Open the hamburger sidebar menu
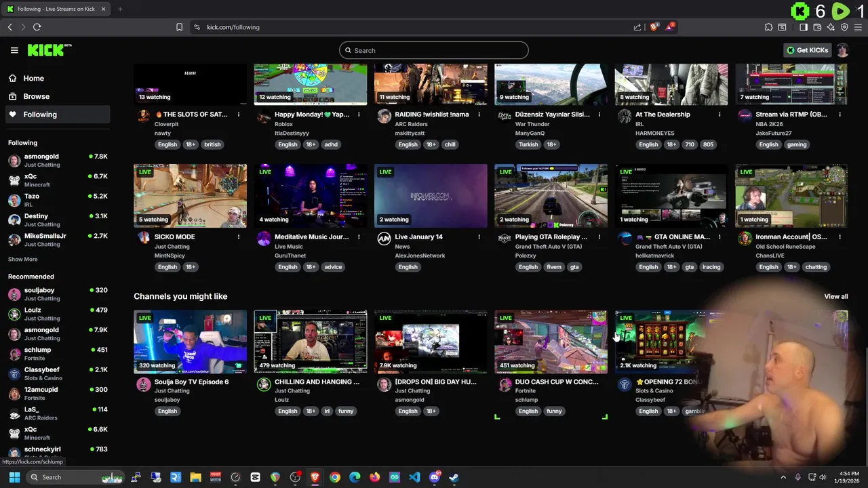This screenshot has height=488, width=868. coord(14,50)
